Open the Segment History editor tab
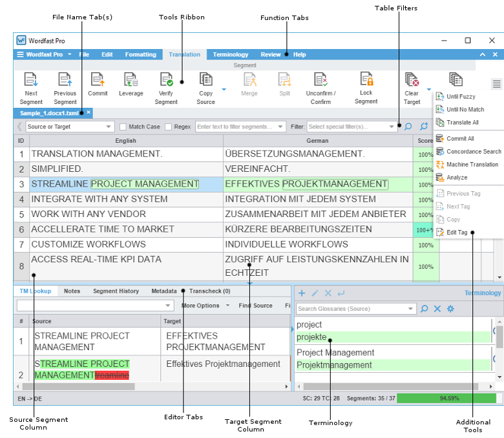 pyautogui.click(x=116, y=291)
